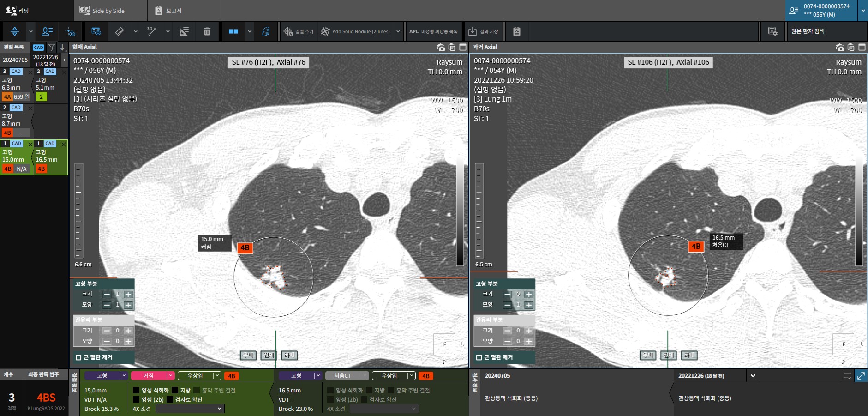Click the angle measurement tool icon
Screen dimensions: 868x416
(184, 31)
